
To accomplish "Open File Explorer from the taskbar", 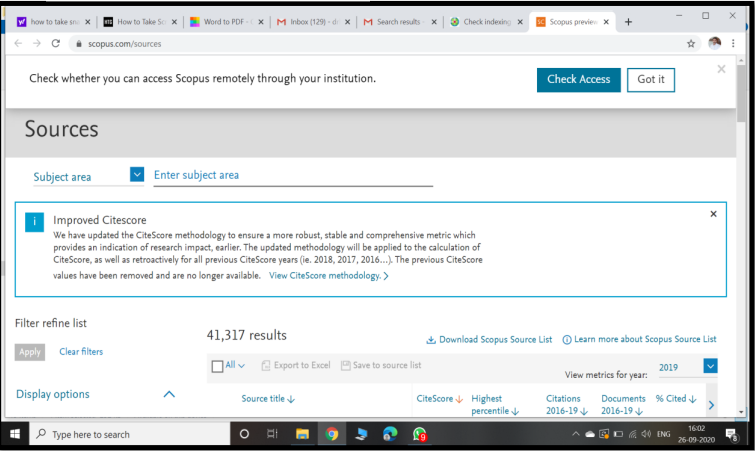I will 301,435.
